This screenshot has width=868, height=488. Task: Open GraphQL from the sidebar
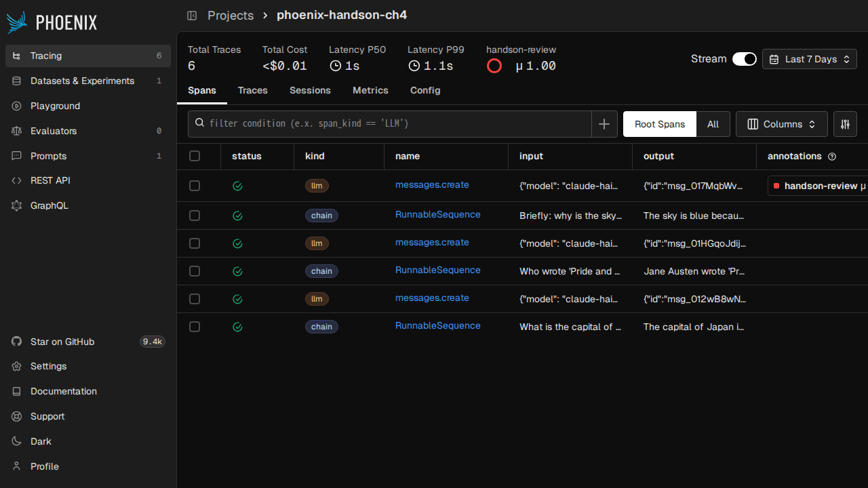pos(49,205)
